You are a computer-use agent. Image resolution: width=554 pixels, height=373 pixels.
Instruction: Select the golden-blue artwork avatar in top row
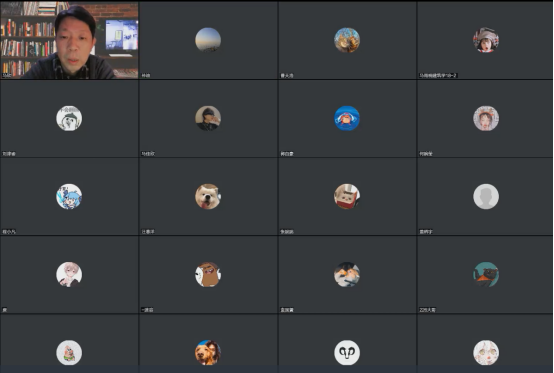347,40
